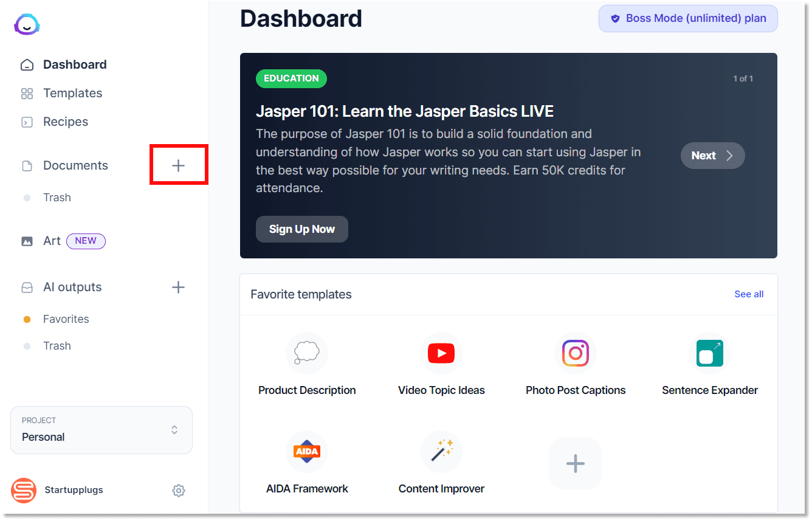Add a new favorite template
Screen dimensions: 812x521
[576, 464]
